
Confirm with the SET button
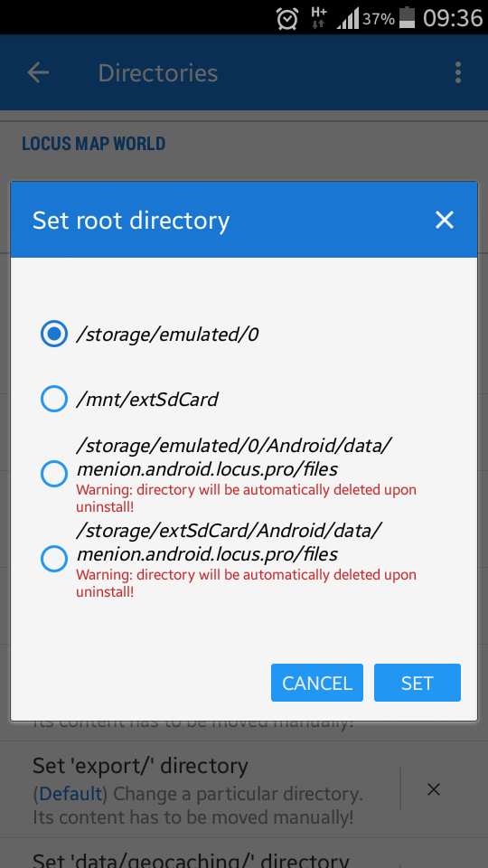click(418, 684)
